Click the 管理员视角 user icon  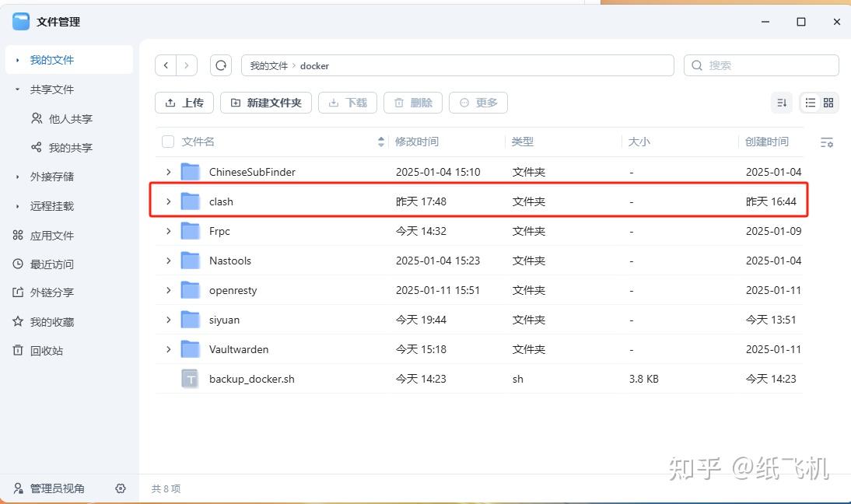(17, 488)
